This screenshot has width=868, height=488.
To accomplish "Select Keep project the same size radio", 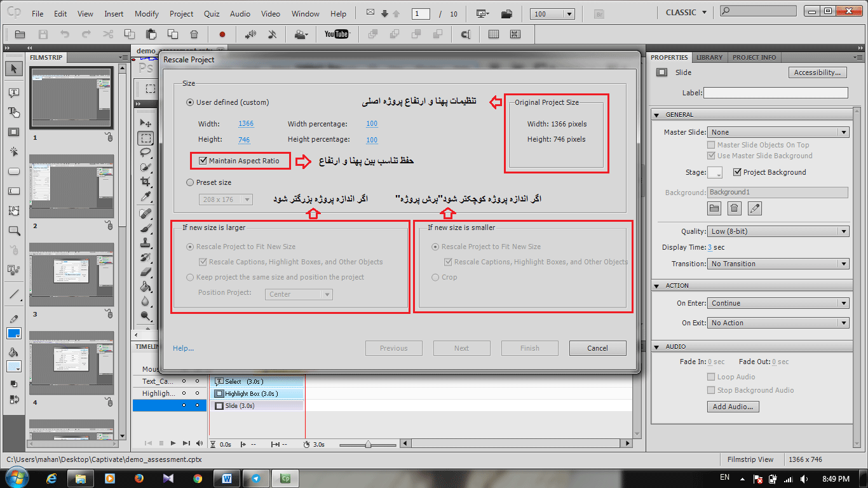I will click(190, 277).
